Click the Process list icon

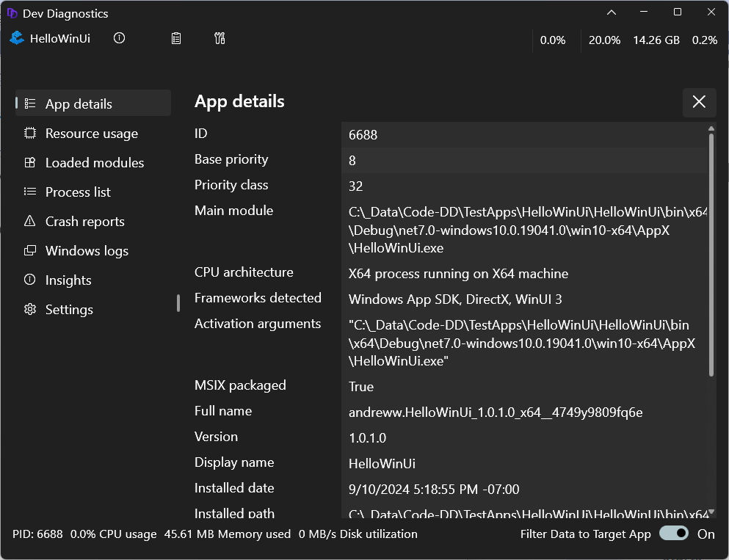30,192
